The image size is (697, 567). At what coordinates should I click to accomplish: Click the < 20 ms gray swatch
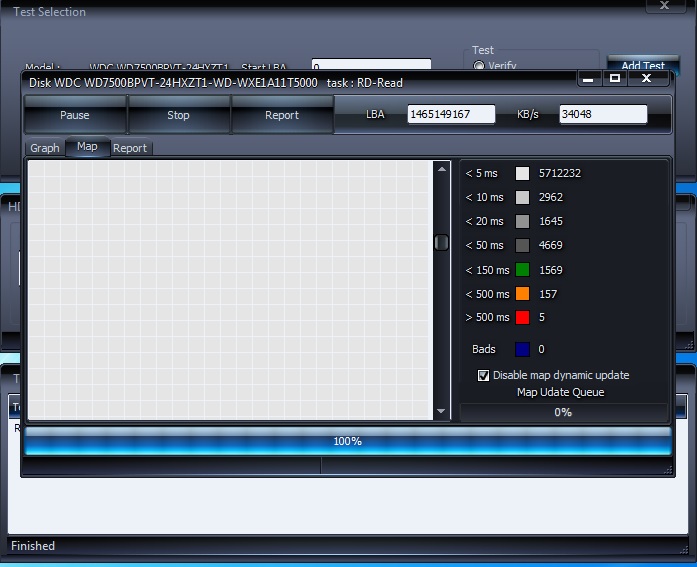pos(522,221)
